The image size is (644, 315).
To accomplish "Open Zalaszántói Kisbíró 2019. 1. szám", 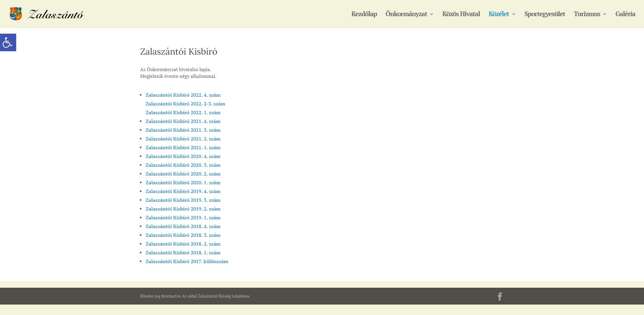I will click(183, 218).
